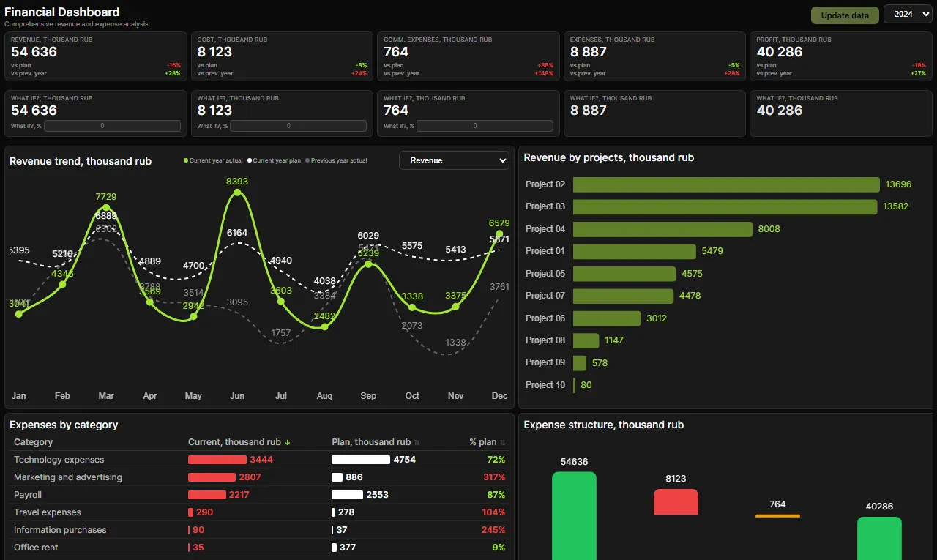Click the March peak point labeled 7729
This screenshot has height=560, width=937.
tap(106, 208)
